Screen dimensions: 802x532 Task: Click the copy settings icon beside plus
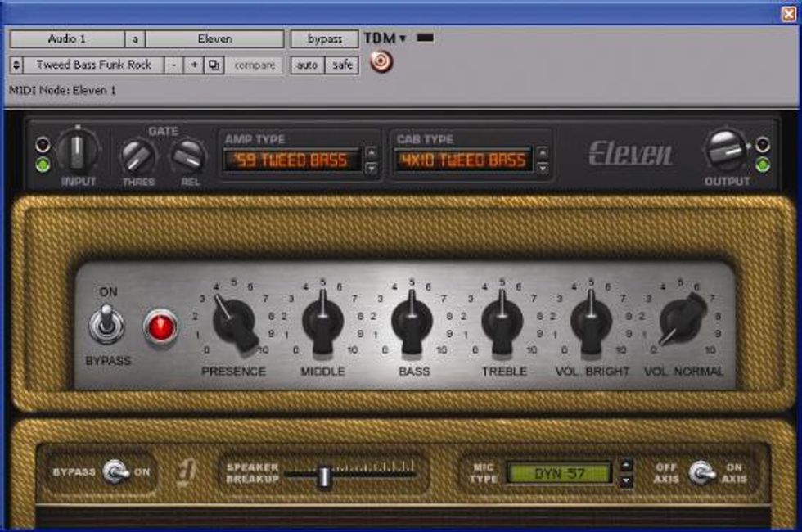tap(214, 65)
